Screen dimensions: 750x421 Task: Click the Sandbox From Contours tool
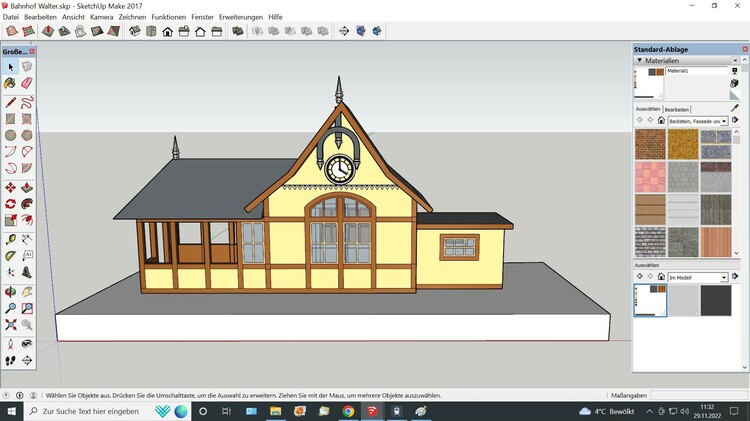[x=12, y=31]
